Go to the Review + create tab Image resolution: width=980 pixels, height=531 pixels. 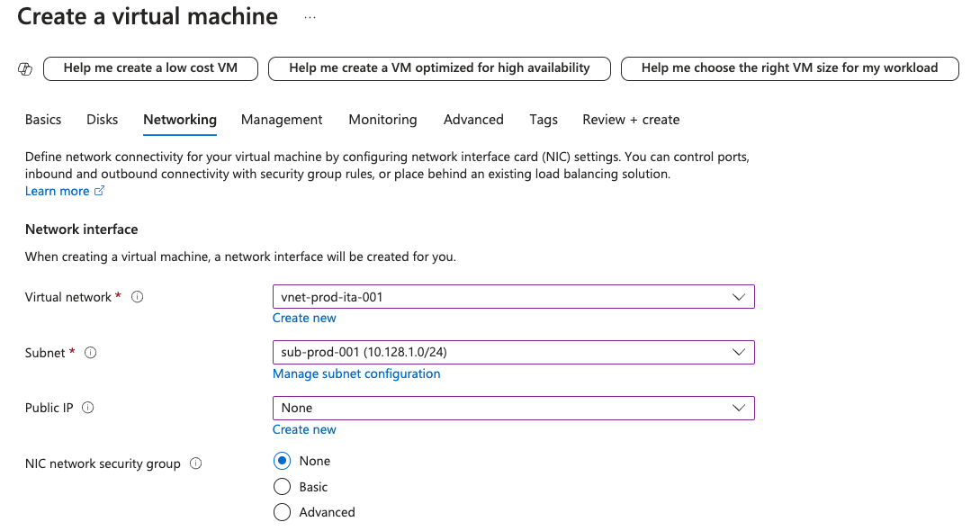pos(631,120)
